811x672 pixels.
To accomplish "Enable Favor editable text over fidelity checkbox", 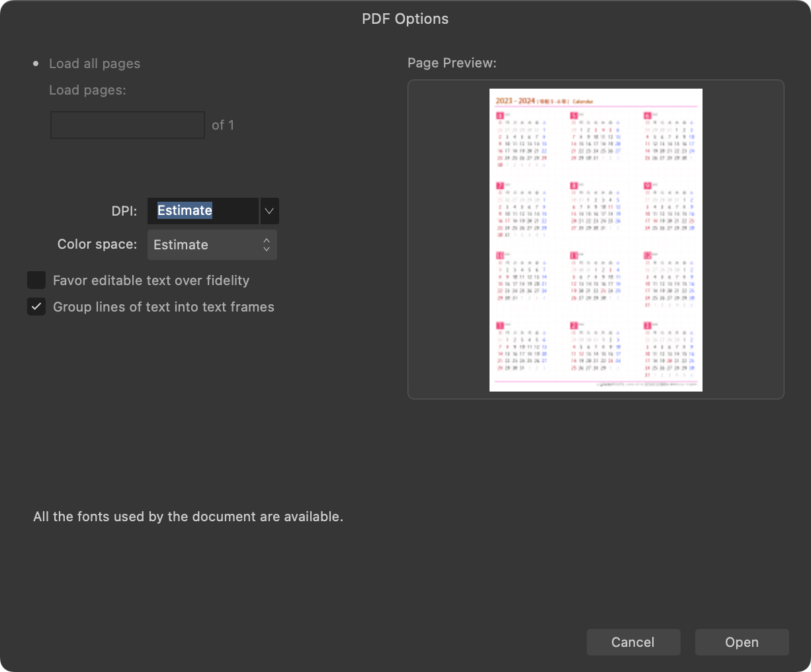I will tap(36, 280).
